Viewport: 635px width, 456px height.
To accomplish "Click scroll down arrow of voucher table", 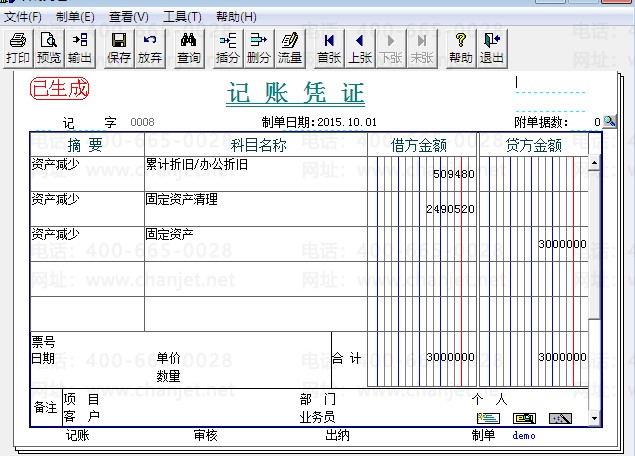I will (595, 418).
